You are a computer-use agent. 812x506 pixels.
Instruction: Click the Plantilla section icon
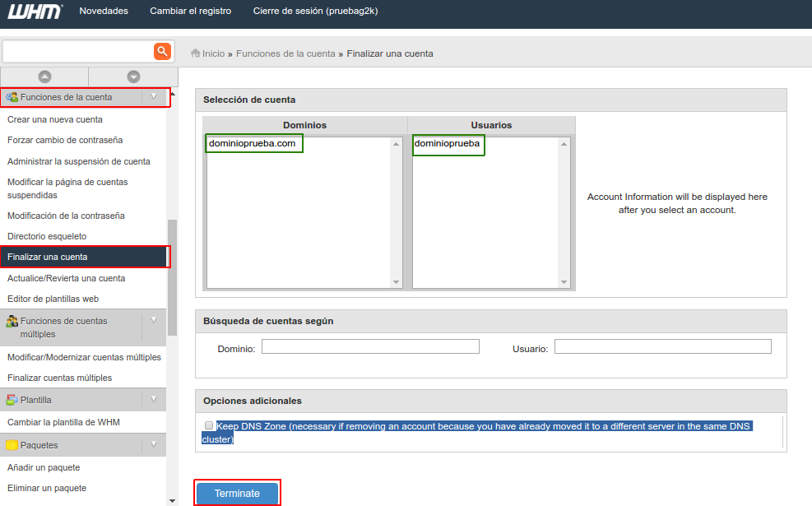tap(12, 400)
